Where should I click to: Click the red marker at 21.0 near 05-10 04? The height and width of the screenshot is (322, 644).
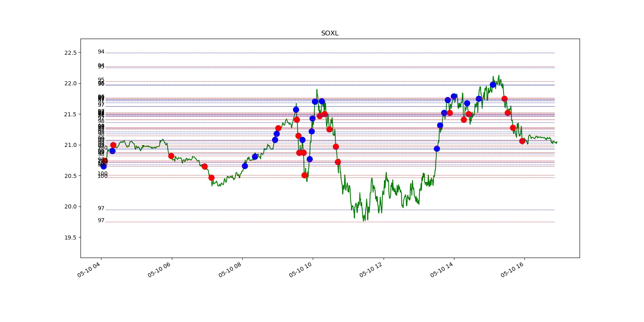(x=113, y=145)
